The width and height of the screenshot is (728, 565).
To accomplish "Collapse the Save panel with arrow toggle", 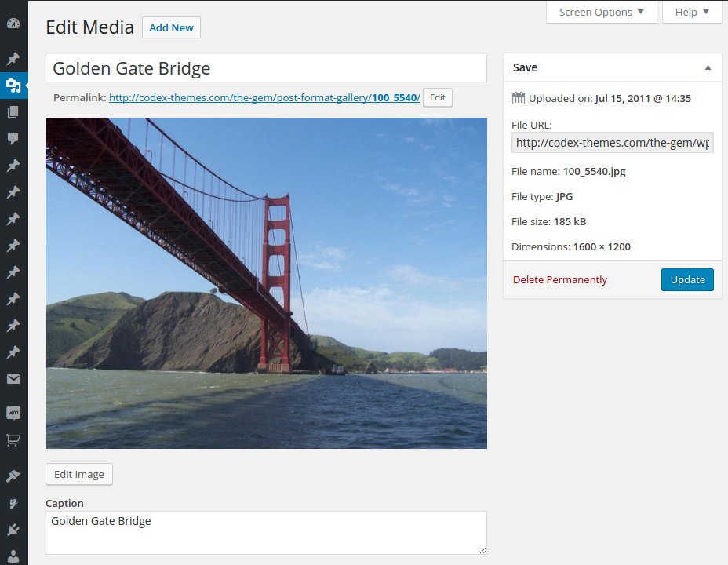I will (x=708, y=68).
